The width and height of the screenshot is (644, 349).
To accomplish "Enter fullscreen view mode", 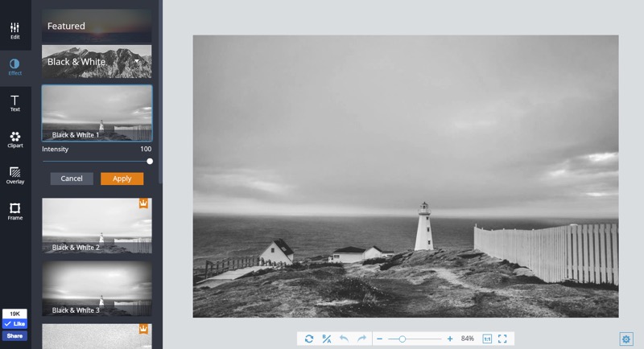I will point(502,339).
